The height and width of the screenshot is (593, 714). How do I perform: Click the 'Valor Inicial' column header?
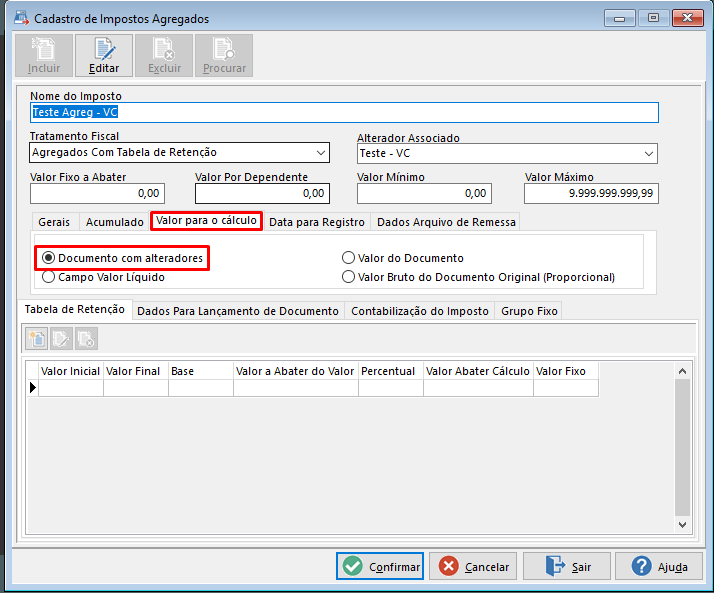[71, 371]
